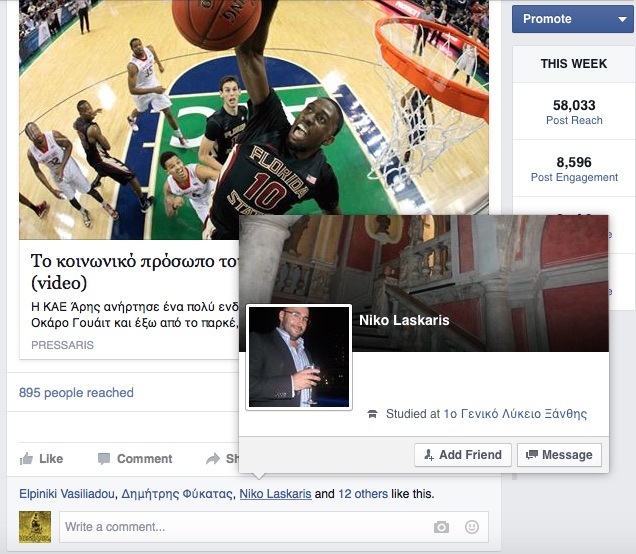Open the Post Engagement insights link
636x554 pixels.
point(574,177)
